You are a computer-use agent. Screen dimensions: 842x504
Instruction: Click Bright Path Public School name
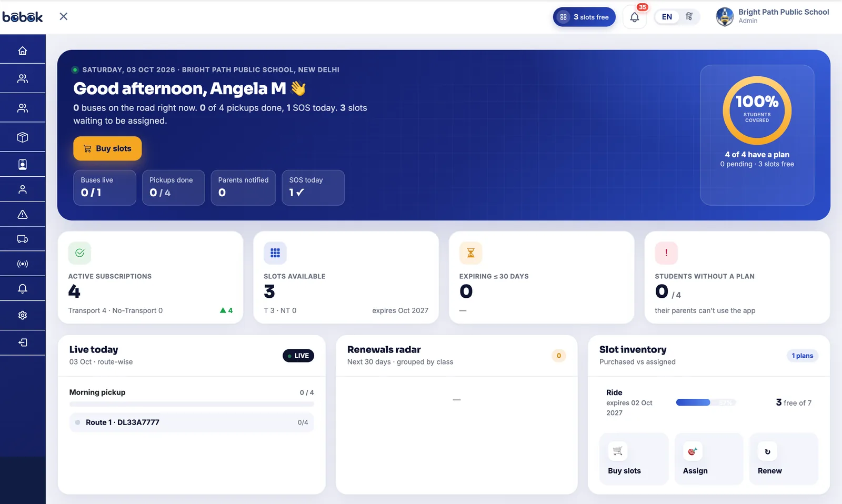point(784,12)
